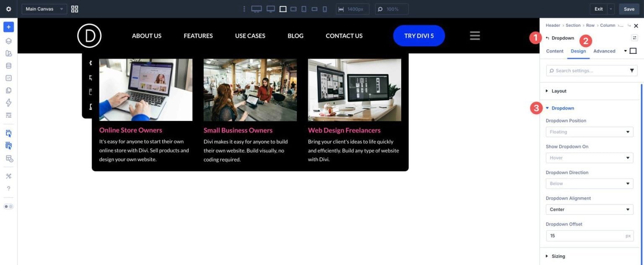644x265 pixels.
Task: Click the panel options icon right of Dropdown title
Action: click(x=635, y=38)
